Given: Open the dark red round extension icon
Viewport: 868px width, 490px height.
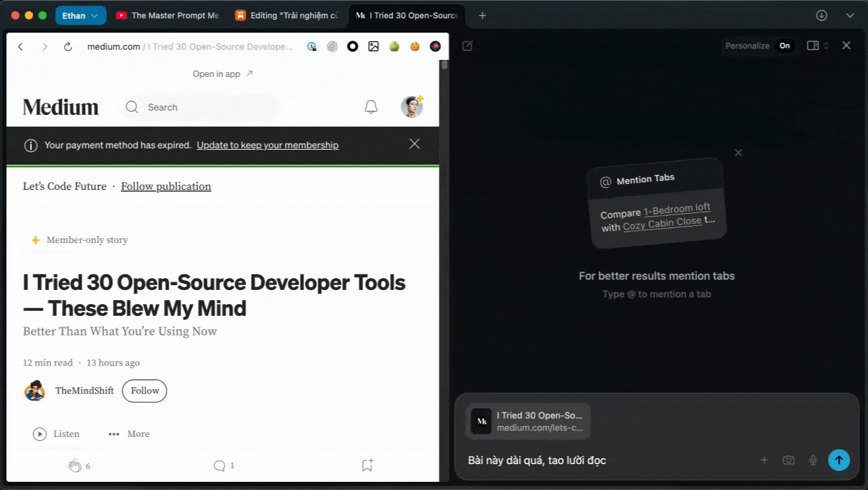Looking at the screenshot, I should [x=435, y=46].
